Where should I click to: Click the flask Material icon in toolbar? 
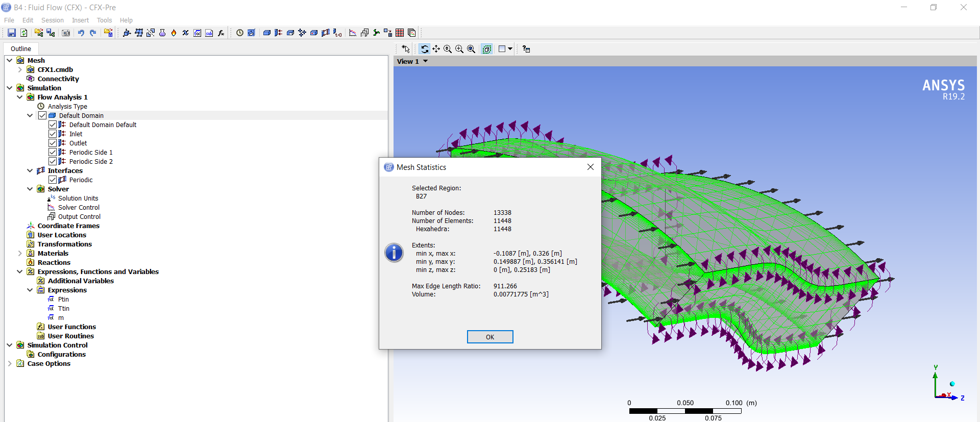(x=162, y=33)
